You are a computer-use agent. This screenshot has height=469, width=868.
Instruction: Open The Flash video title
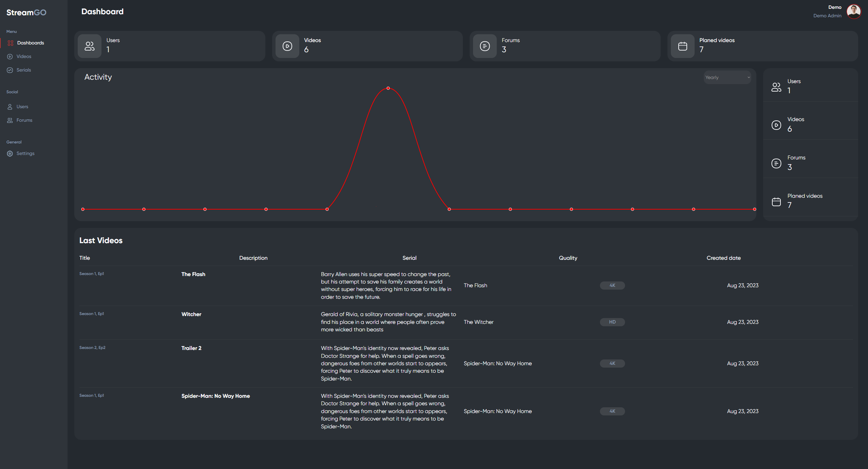[193, 274]
